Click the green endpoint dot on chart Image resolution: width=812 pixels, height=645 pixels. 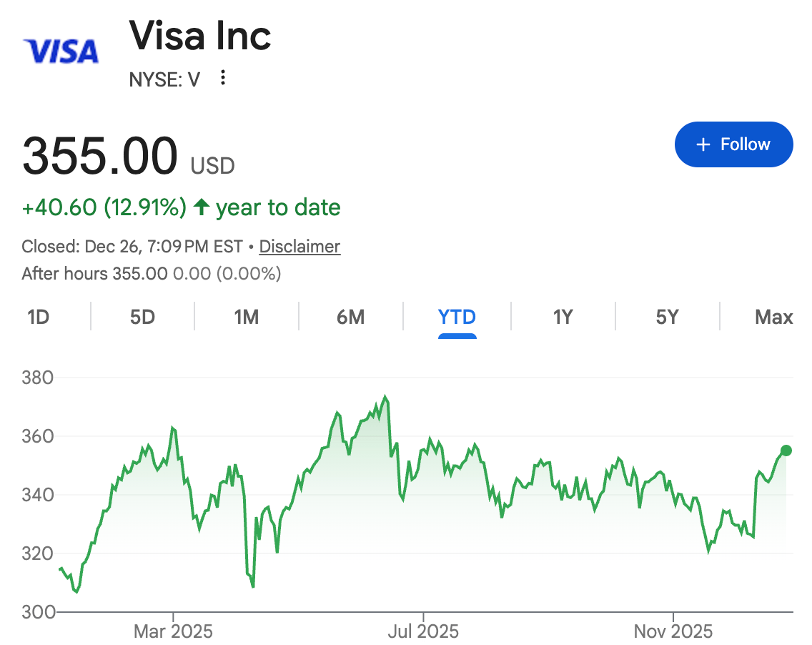pyautogui.click(x=786, y=450)
